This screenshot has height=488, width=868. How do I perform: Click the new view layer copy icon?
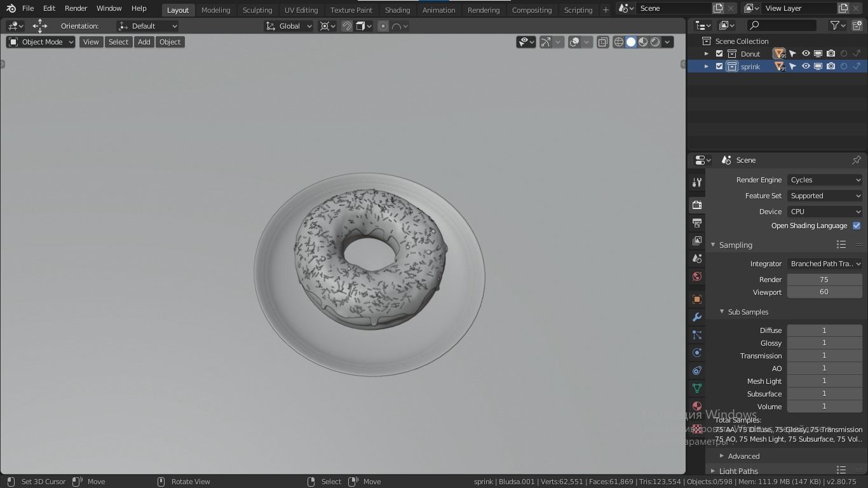point(843,8)
